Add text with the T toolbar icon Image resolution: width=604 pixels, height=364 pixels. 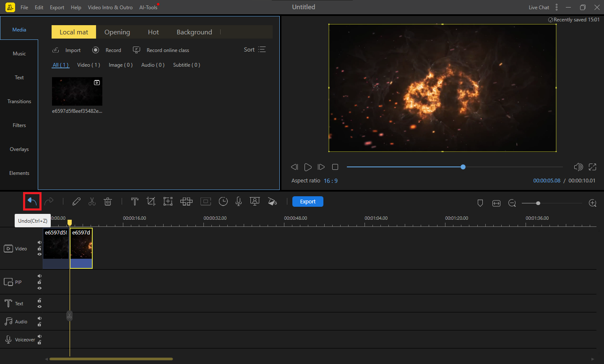point(135,202)
